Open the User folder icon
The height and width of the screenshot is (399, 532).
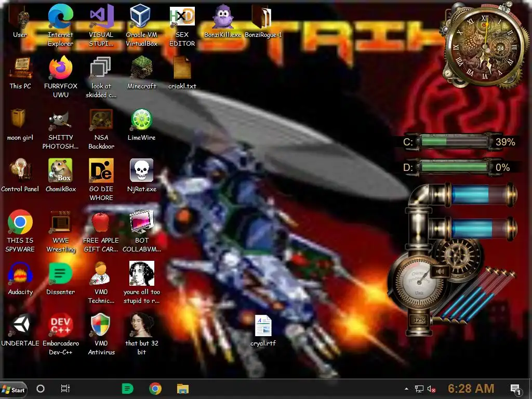pos(20,21)
